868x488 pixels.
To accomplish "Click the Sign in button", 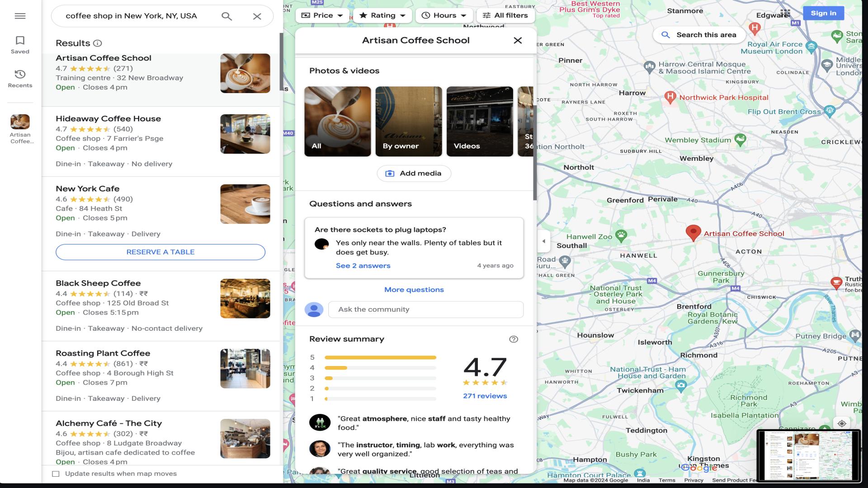I will pos(823,13).
